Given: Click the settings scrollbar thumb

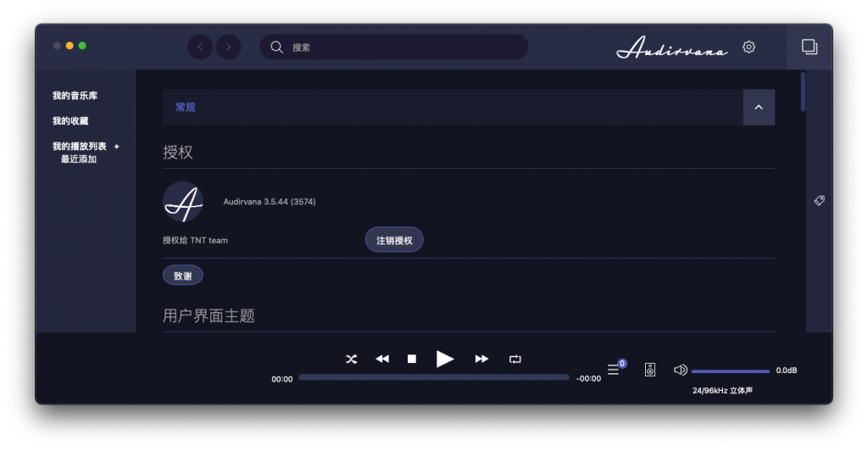Looking at the screenshot, I should (x=803, y=92).
